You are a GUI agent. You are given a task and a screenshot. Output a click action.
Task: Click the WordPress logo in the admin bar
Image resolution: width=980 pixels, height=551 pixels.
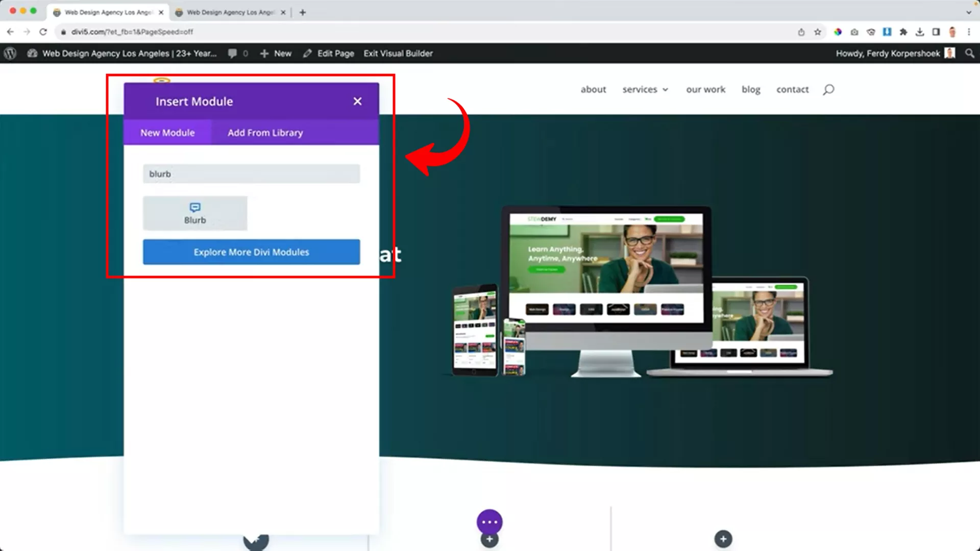tap(10, 53)
